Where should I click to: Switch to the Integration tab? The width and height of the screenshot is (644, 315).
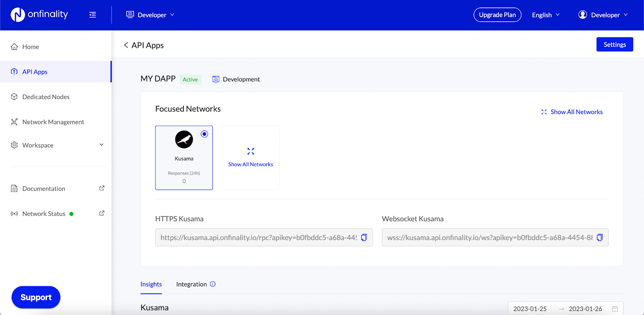coord(192,284)
